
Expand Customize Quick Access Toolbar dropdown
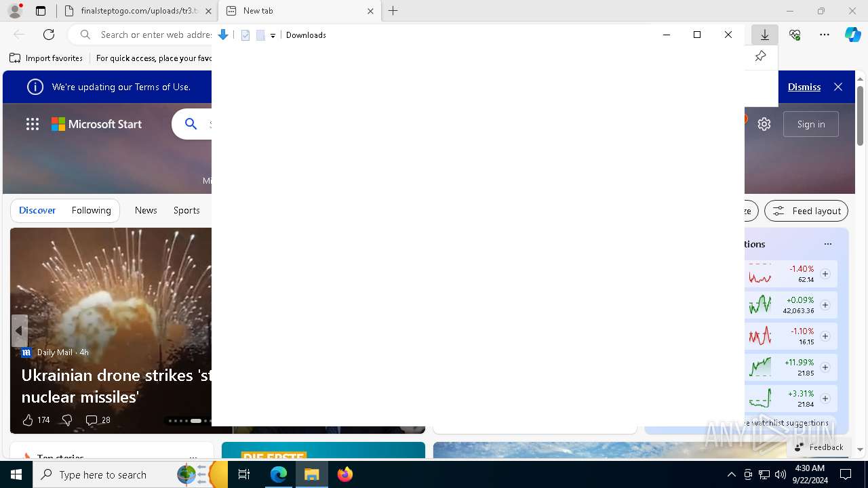pos(273,35)
